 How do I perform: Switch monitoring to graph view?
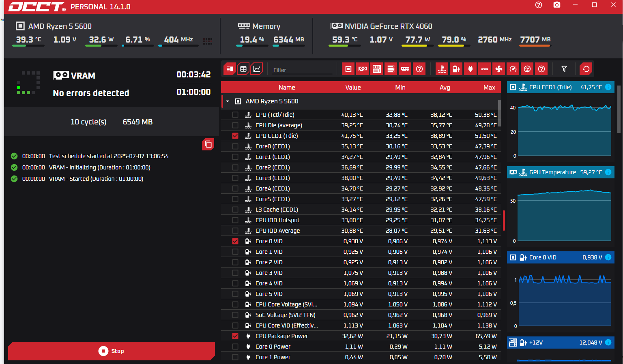(257, 69)
